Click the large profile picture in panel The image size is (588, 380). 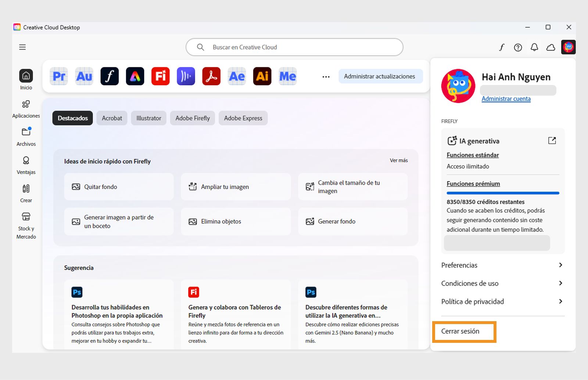point(458,86)
